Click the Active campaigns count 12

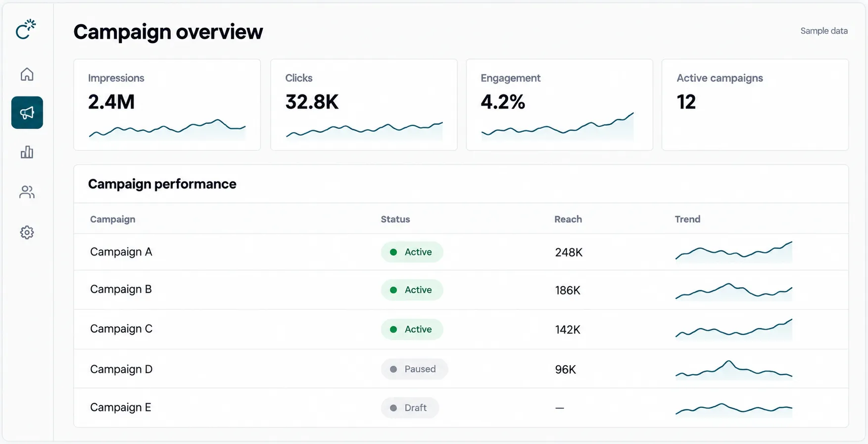coord(686,102)
